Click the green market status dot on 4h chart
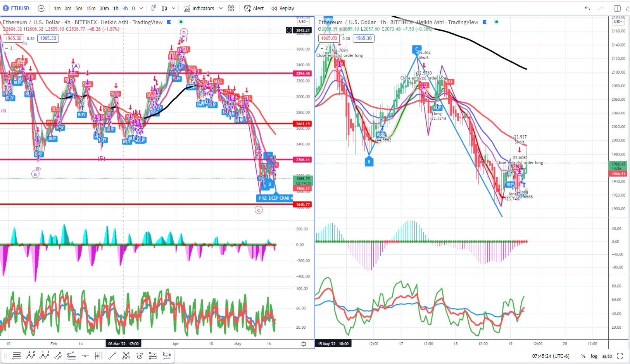This screenshot has height=364, width=630. tap(181, 22)
